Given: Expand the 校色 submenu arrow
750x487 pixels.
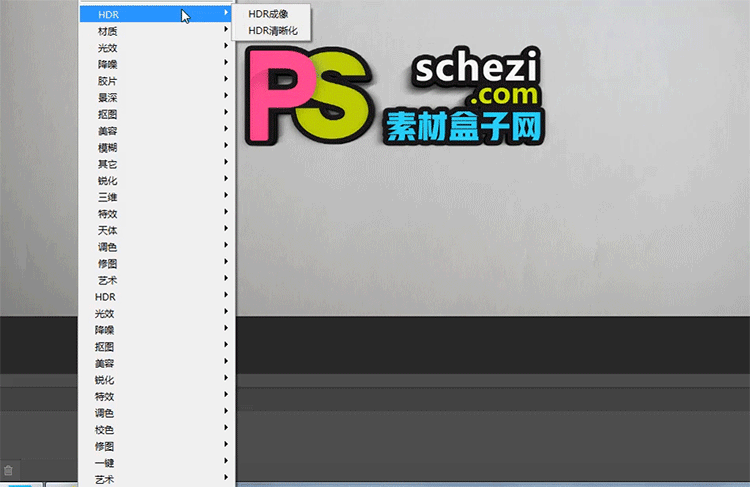Looking at the screenshot, I should [226, 428].
